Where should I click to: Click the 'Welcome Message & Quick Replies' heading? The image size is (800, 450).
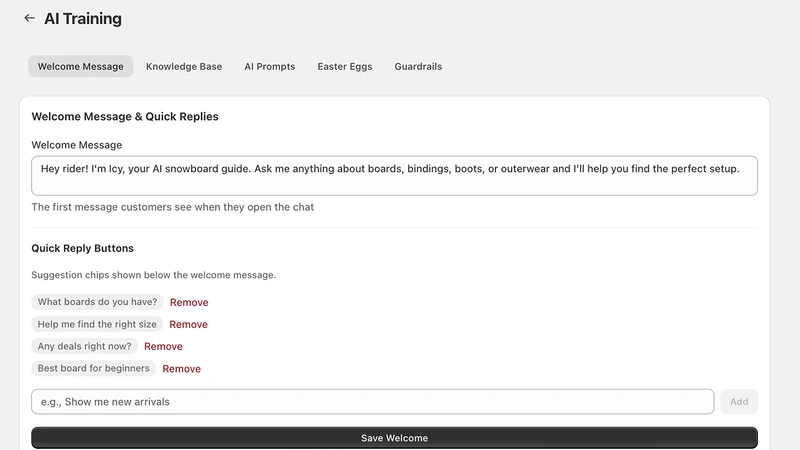[x=124, y=116]
